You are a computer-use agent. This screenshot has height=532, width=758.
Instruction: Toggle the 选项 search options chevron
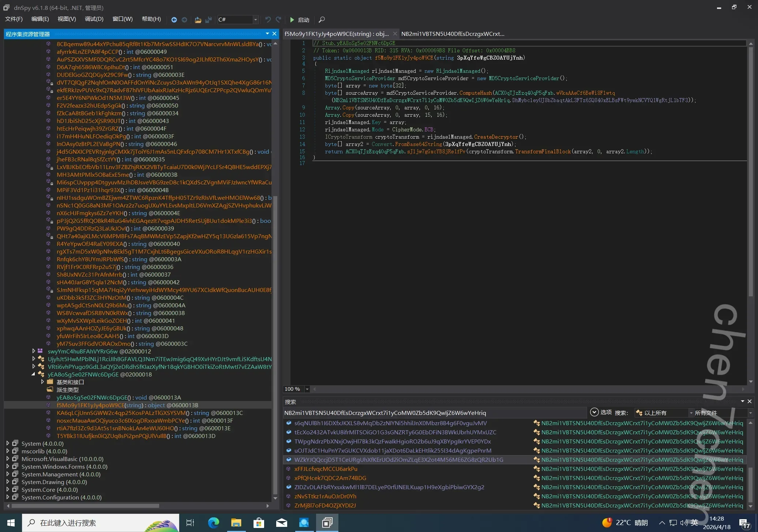pos(594,412)
